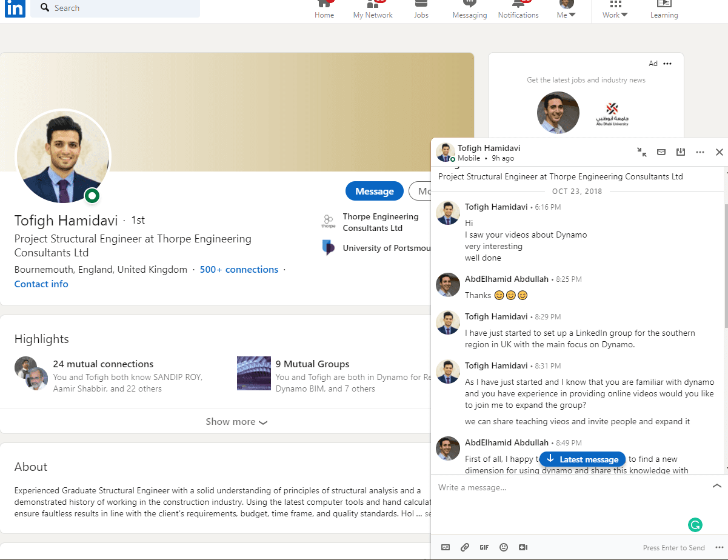Viewport: 728px width, 560px height.
Task: Click 'Bournemouth, England, United Kingdom' location text
Action: 101,270
